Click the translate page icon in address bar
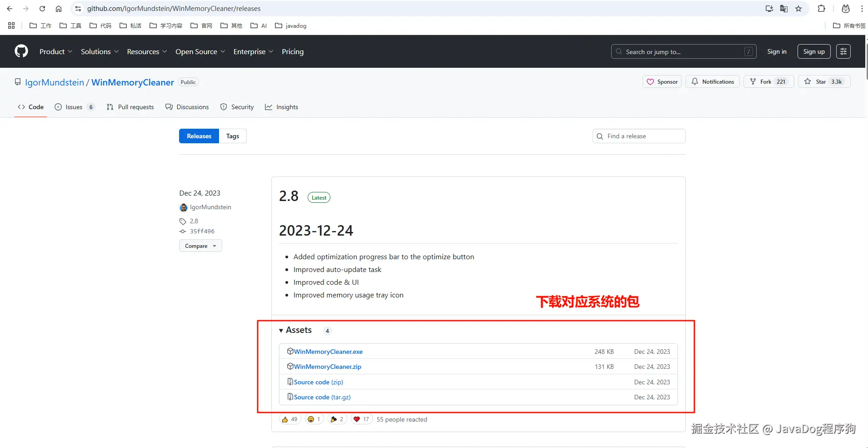This screenshot has width=868, height=448. [x=784, y=9]
